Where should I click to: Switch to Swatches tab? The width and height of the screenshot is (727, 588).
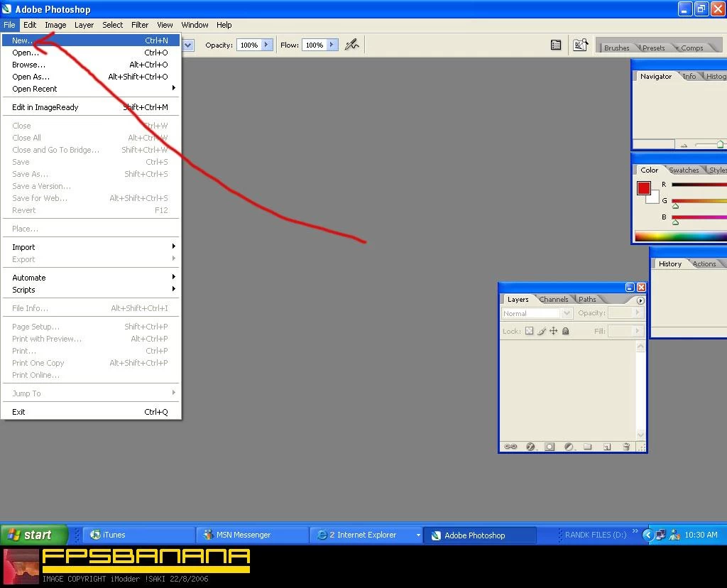tap(684, 170)
